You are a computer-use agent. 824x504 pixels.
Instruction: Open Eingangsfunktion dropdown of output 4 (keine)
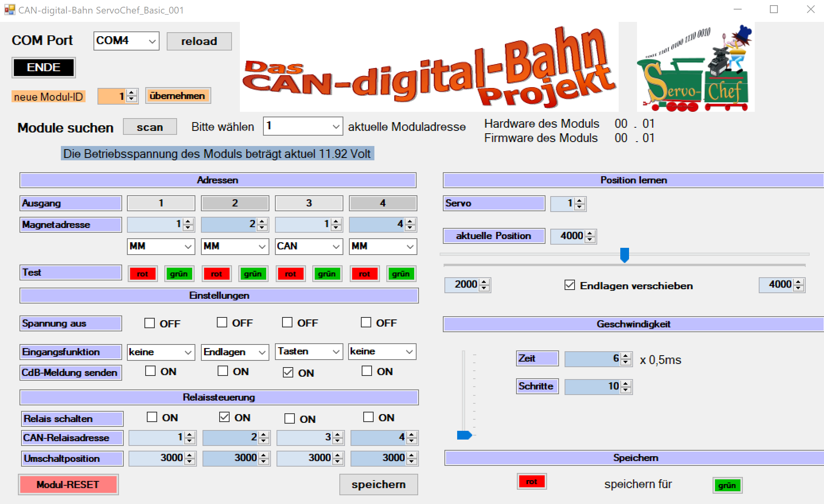[x=382, y=351]
